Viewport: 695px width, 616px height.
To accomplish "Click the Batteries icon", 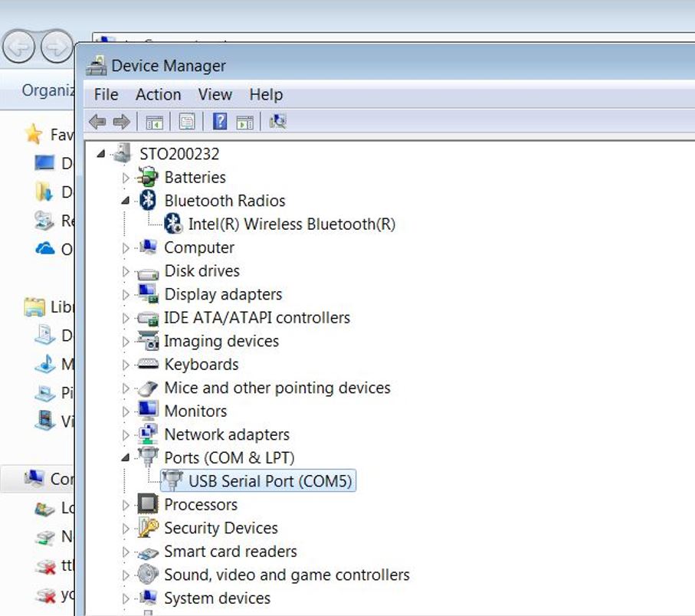I will (x=148, y=177).
